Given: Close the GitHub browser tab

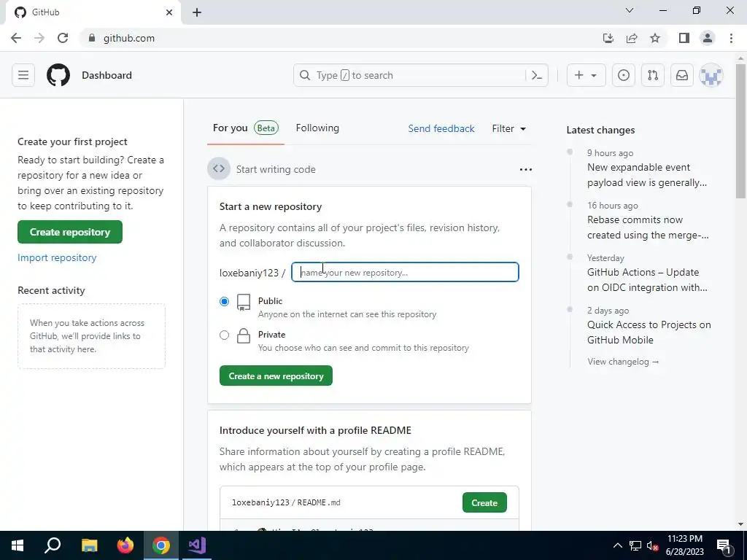Looking at the screenshot, I should point(169,12).
